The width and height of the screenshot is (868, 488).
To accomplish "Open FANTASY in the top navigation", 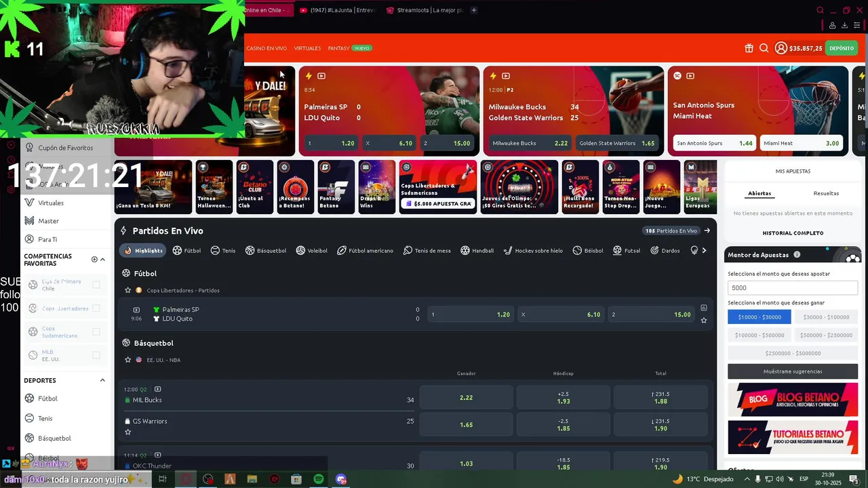I will [338, 48].
